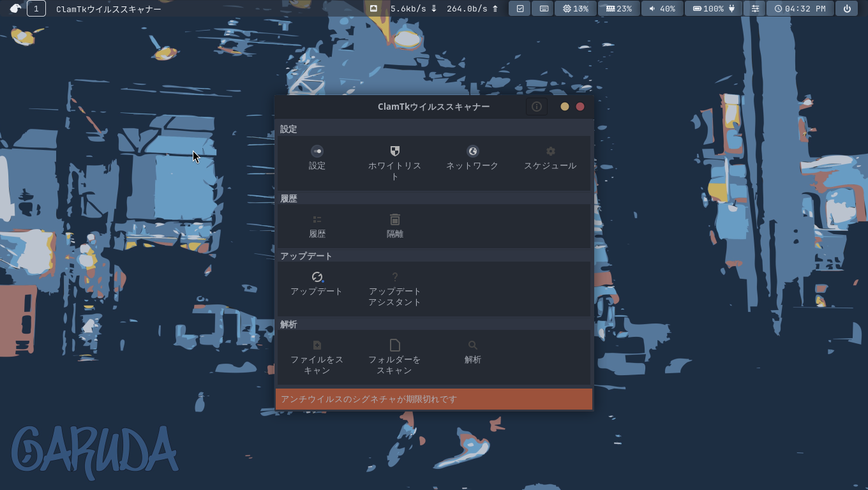Image resolution: width=868 pixels, height=490 pixels.
Task: Click the 履歴 section header label
Action: coord(288,198)
